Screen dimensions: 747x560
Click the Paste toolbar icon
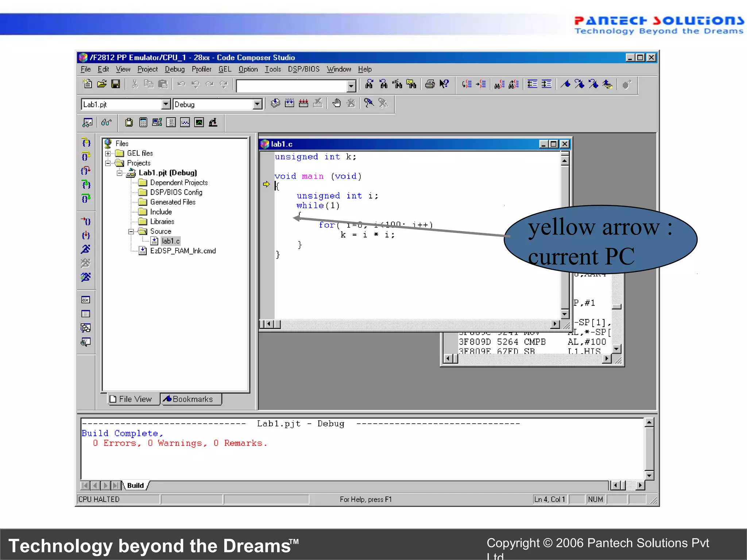click(x=163, y=84)
